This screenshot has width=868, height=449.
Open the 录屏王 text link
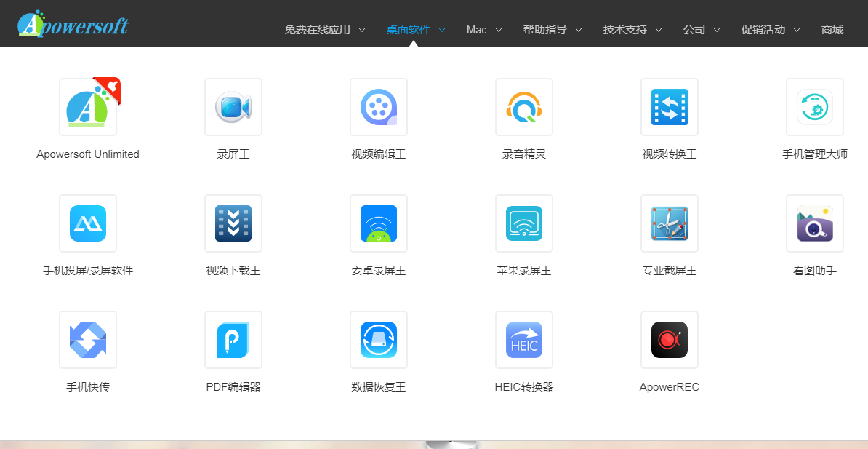233,154
